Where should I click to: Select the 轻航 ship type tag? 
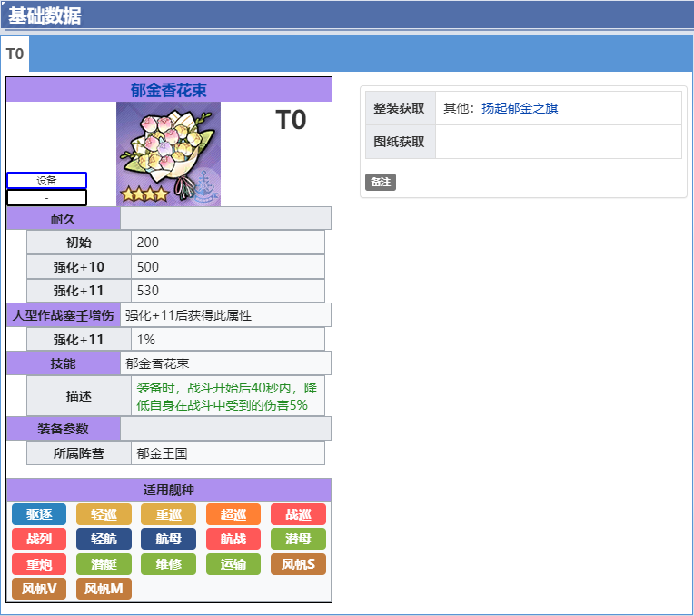104,539
